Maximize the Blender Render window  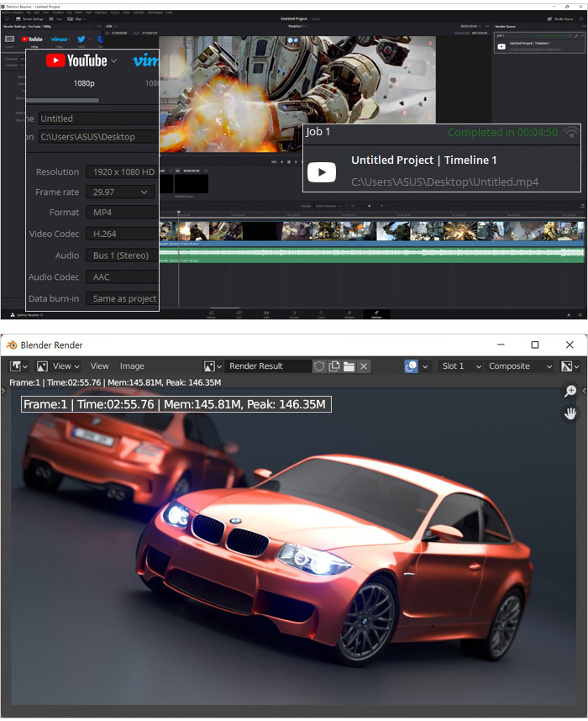pos(535,345)
